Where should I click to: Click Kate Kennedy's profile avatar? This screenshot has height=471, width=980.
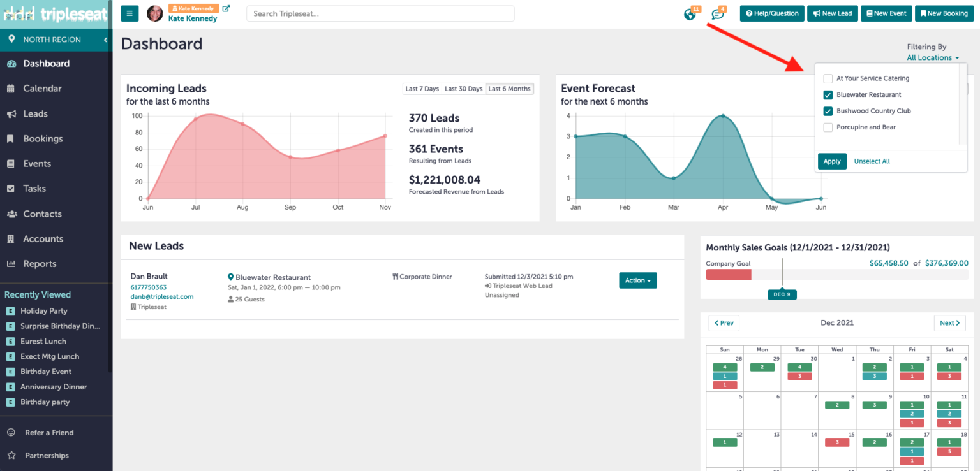155,13
